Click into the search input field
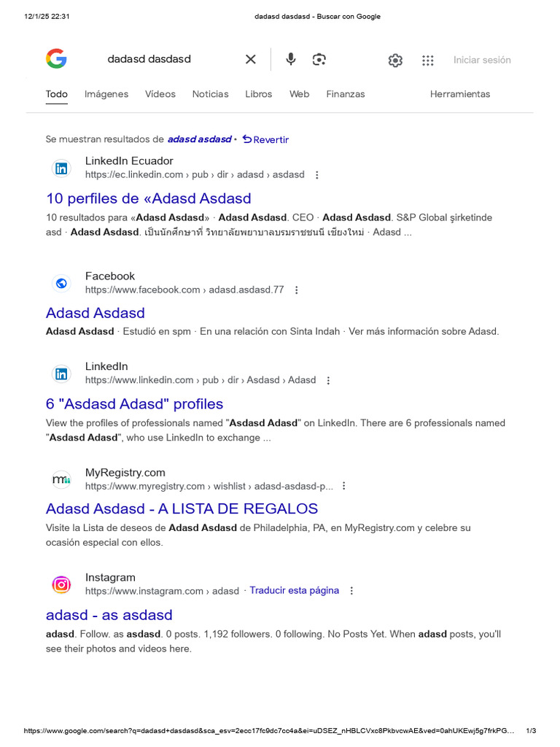 [x=168, y=59]
